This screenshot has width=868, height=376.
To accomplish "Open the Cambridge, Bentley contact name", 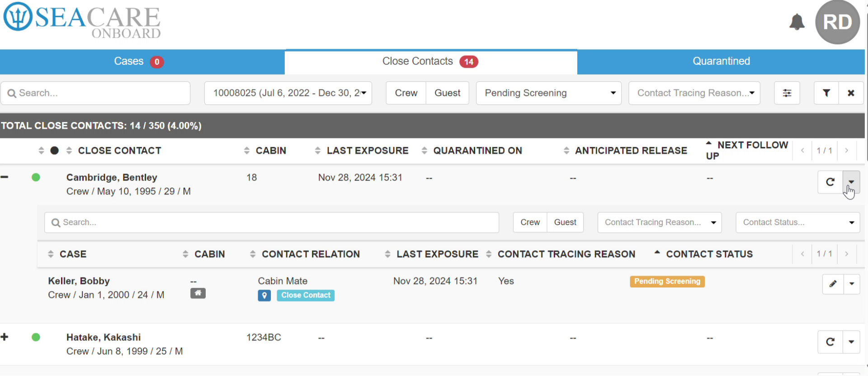I will [x=112, y=177].
